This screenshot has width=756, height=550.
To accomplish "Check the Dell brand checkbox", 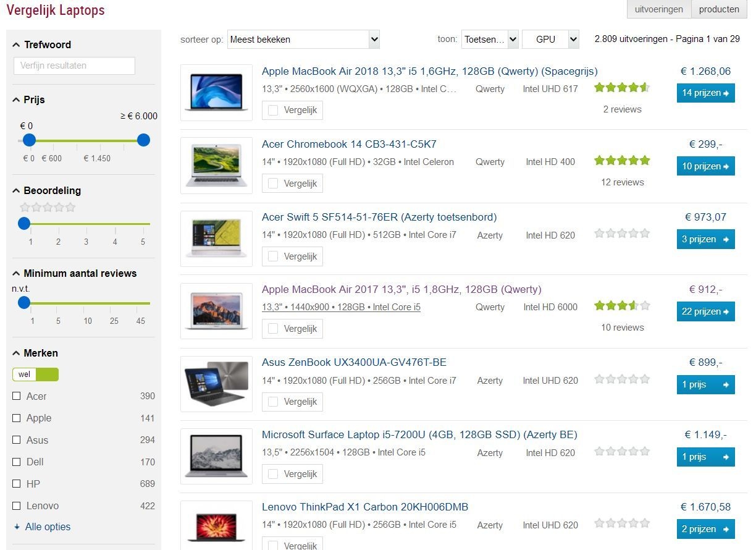I will 17,462.
